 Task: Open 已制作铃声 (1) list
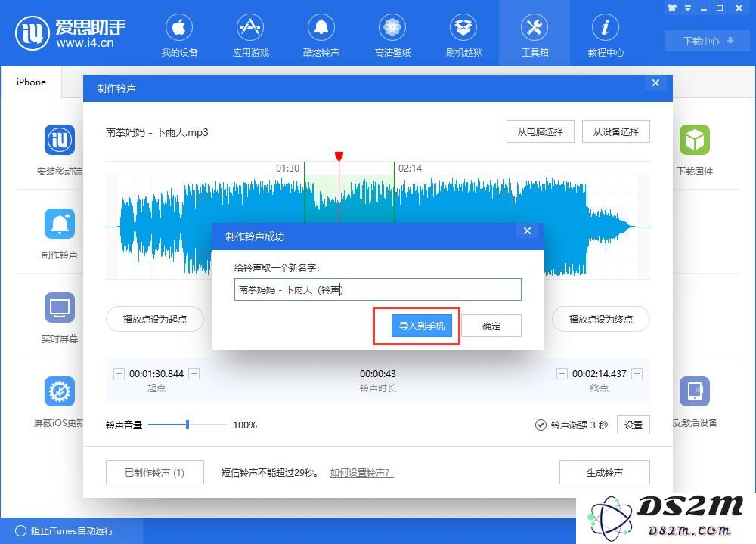point(155,472)
